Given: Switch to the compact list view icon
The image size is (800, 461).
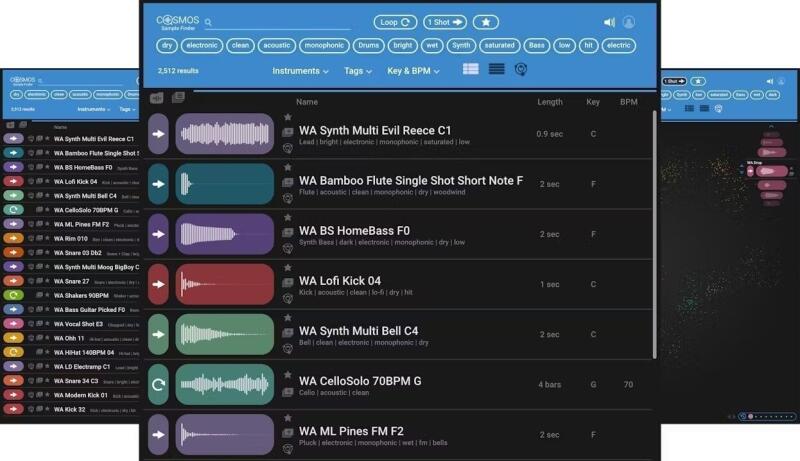Looking at the screenshot, I should [x=496, y=70].
